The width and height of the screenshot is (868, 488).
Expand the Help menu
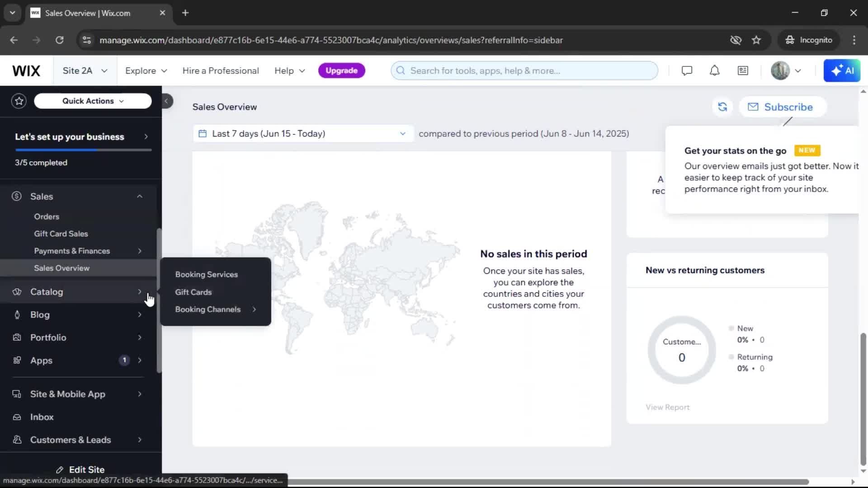pyautogui.click(x=289, y=71)
